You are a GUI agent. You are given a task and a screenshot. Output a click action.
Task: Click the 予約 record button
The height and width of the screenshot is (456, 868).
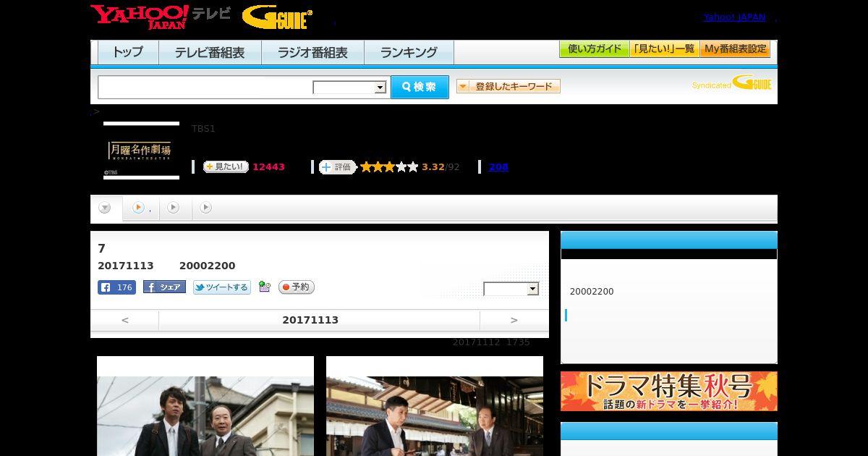point(297,287)
